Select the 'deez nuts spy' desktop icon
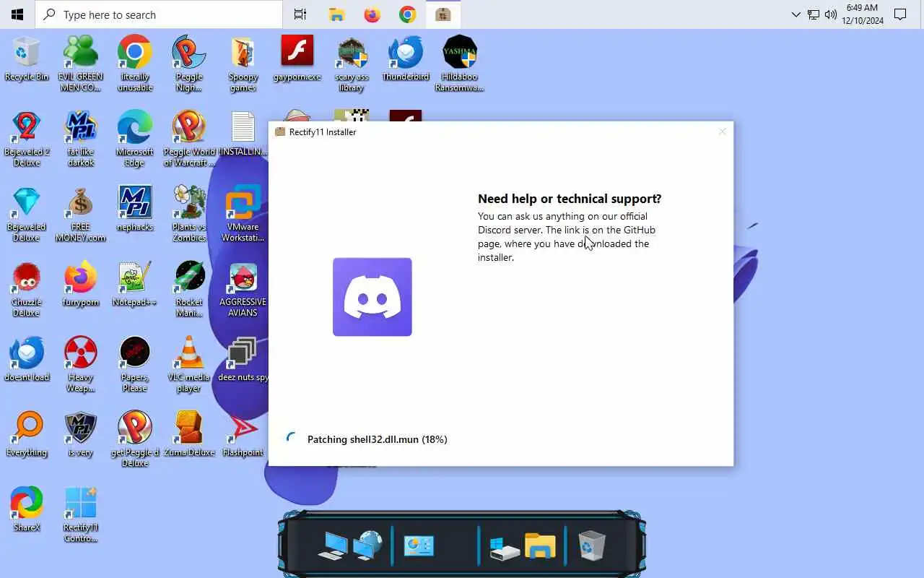The height and width of the screenshot is (578, 924). point(243,360)
